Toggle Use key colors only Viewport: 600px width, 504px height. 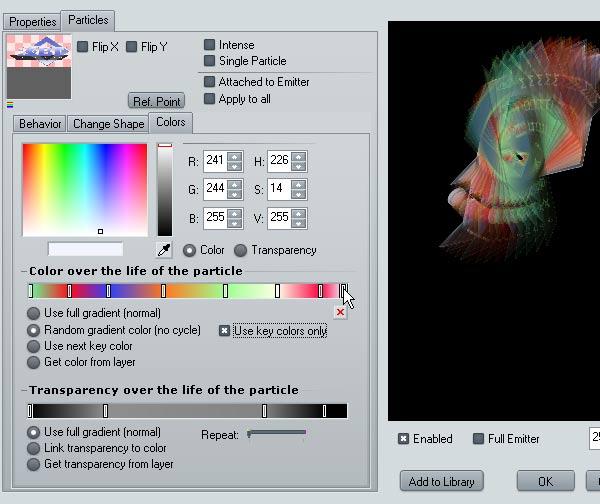pyautogui.click(x=225, y=331)
